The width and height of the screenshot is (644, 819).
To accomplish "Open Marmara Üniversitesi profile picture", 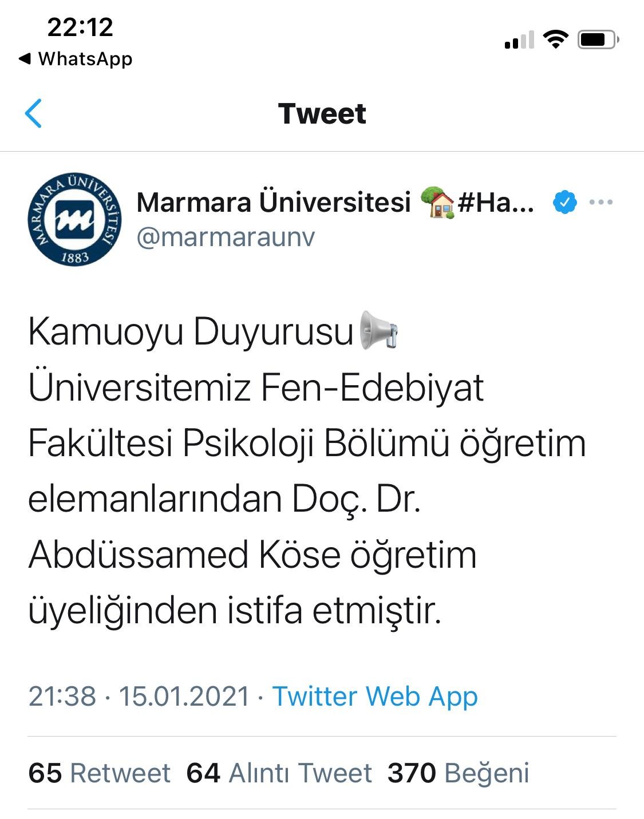I will pos(74,219).
